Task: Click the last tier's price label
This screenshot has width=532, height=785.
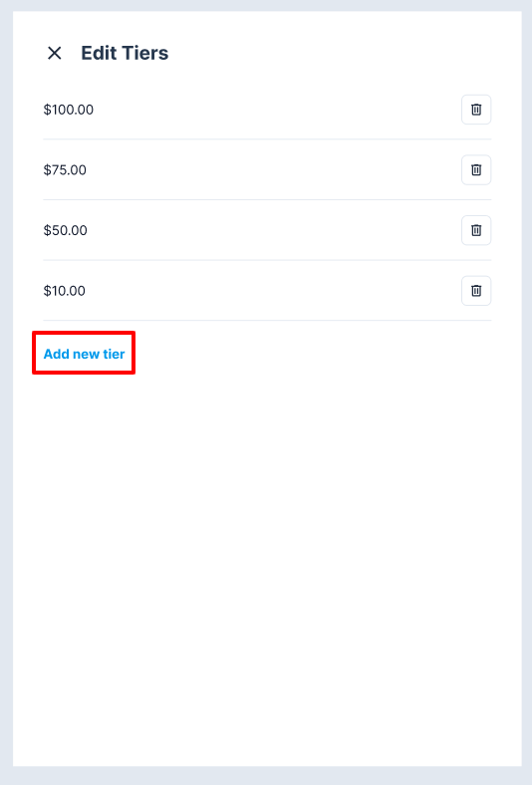Action: 65,291
